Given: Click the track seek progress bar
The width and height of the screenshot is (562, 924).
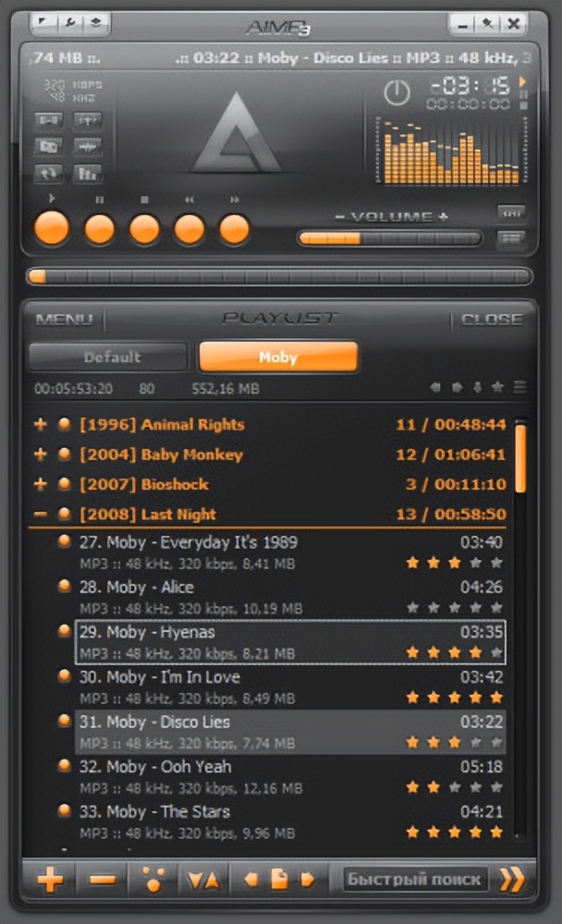Looking at the screenshot, I should point(279,276).
